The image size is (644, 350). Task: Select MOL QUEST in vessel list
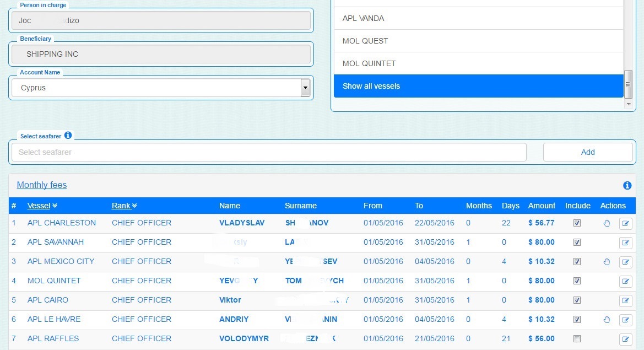coord(479,41)
